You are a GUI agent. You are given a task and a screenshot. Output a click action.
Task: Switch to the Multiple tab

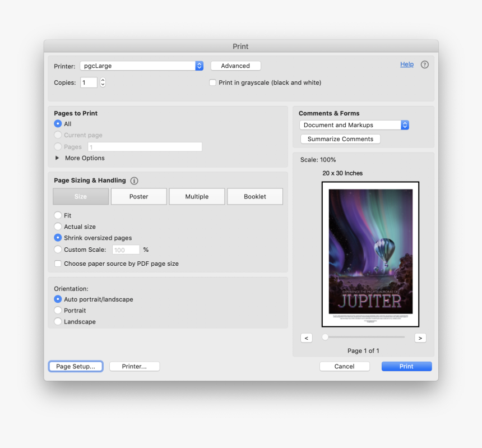tap(197, 196)
